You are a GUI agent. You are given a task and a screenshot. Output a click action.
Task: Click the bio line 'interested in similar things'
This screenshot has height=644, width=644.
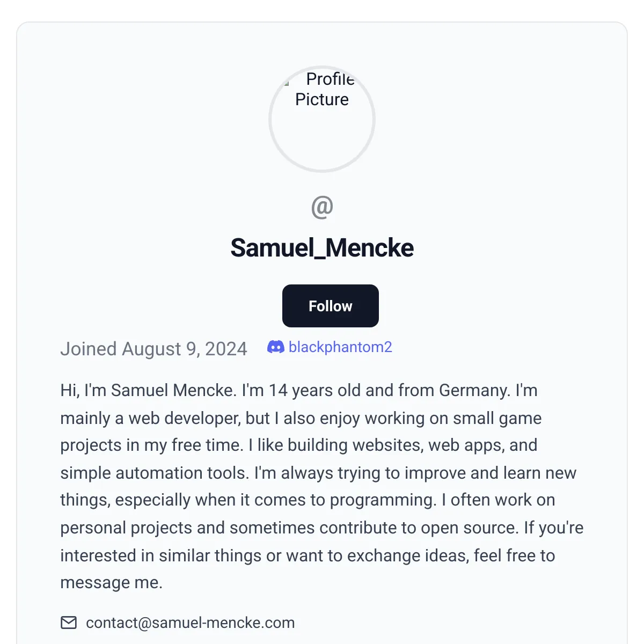[308, 555]
